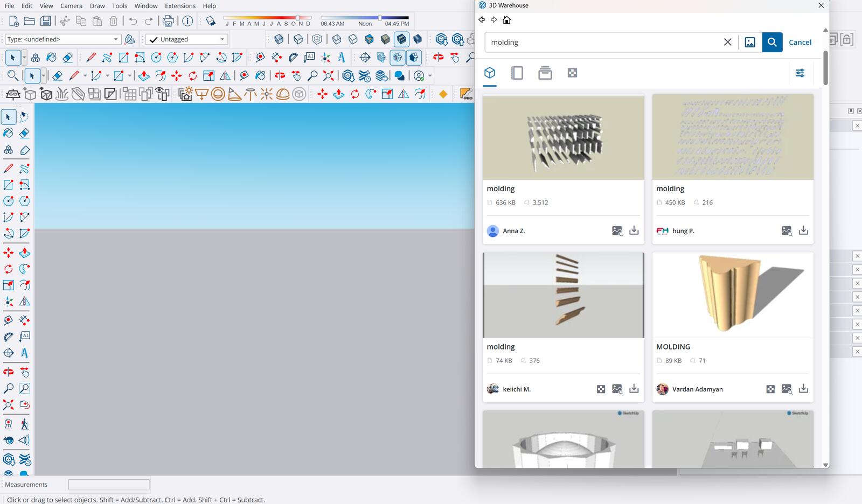862x504 pixels.
Task: Click the Print icon in toolbar
Action: click(x=168, y=21)
